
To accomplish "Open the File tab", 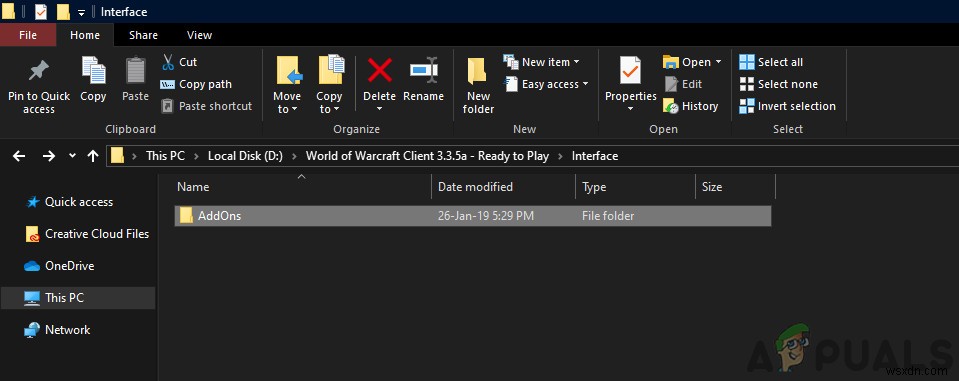I will (x=28, y=35).
